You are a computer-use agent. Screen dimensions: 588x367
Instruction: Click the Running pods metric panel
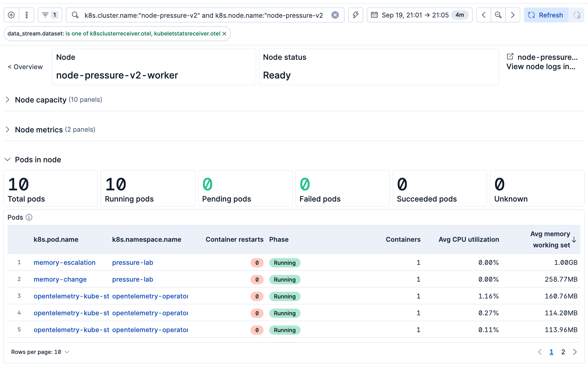[148, 188]
